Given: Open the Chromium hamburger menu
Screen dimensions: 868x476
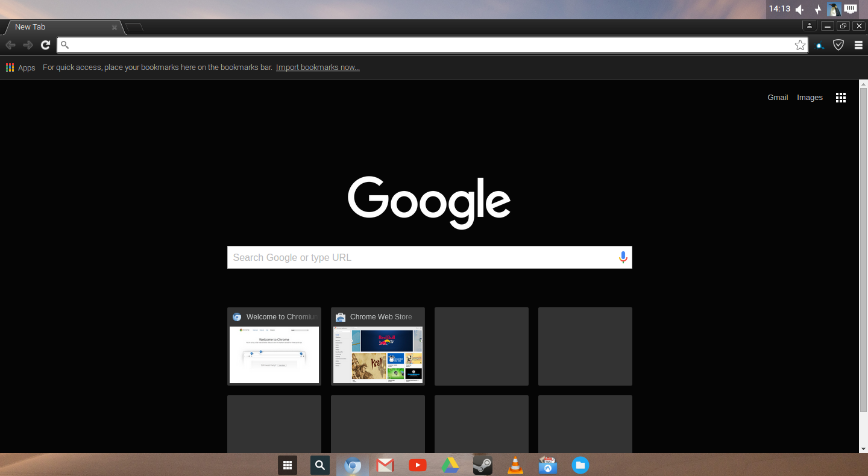Looking at the screenshot, I should point(859,45).
